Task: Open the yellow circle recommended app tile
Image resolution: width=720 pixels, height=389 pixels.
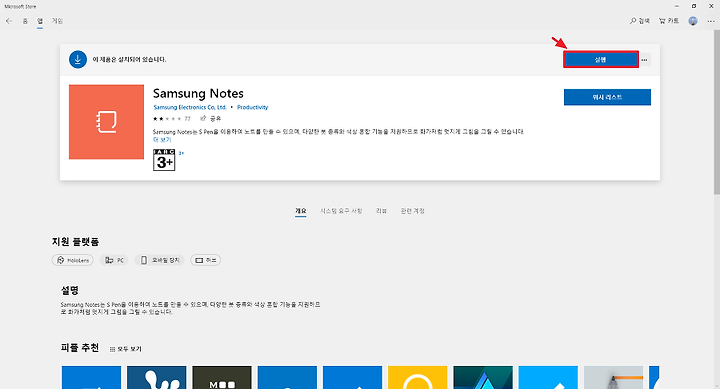Action: 417,378
